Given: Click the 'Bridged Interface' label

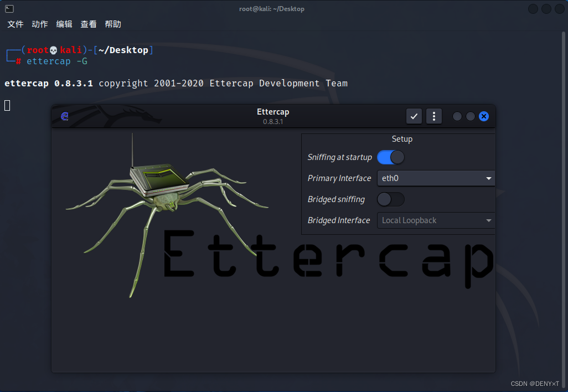Looking at the screenshot, I should 339,220.
